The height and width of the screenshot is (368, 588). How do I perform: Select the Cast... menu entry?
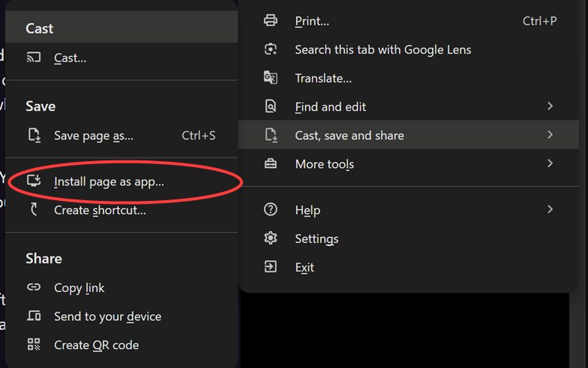coord(121,58)
